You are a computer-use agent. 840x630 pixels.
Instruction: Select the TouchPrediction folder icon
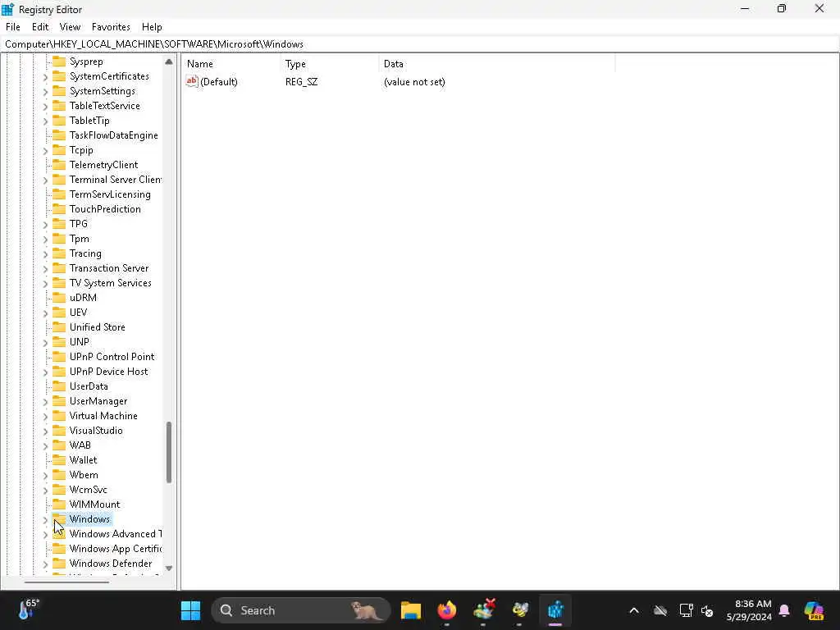click(x=59, y=209)
